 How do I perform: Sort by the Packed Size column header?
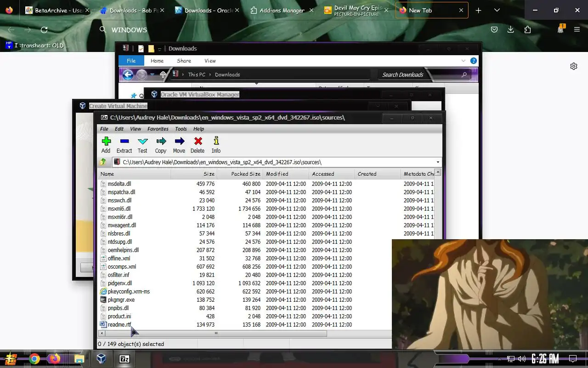coord(240,174)
